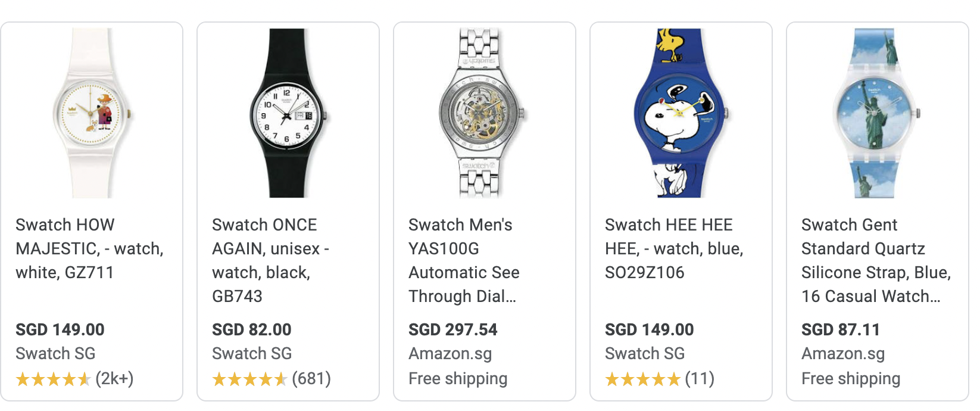The width and height of the screenshot is (980, 411).
Task: Open Swatch Men's YAS100G Automatic listing title
Action: point(464,260)
